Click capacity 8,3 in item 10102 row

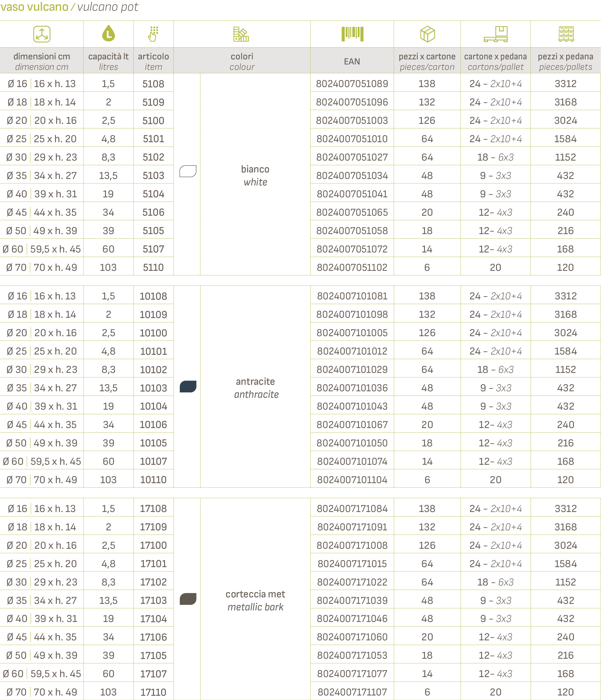109,370
